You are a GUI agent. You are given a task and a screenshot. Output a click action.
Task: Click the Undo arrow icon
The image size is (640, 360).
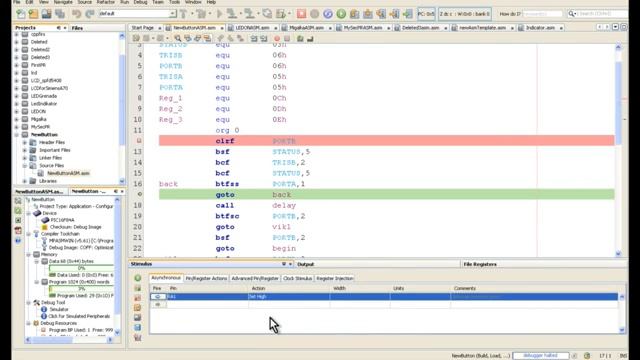(76, 14)
